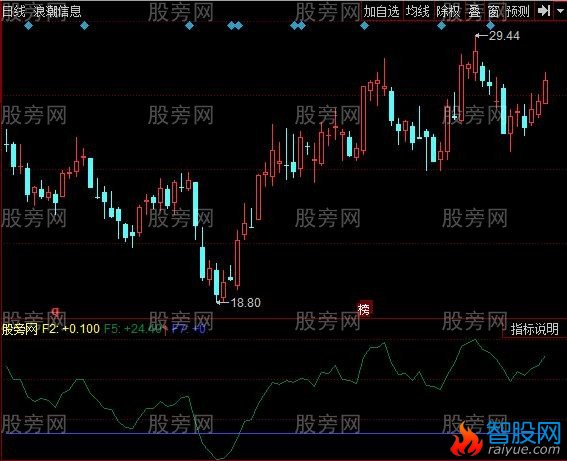
Task: Click the red q marker icon
Action: [55, 311]
